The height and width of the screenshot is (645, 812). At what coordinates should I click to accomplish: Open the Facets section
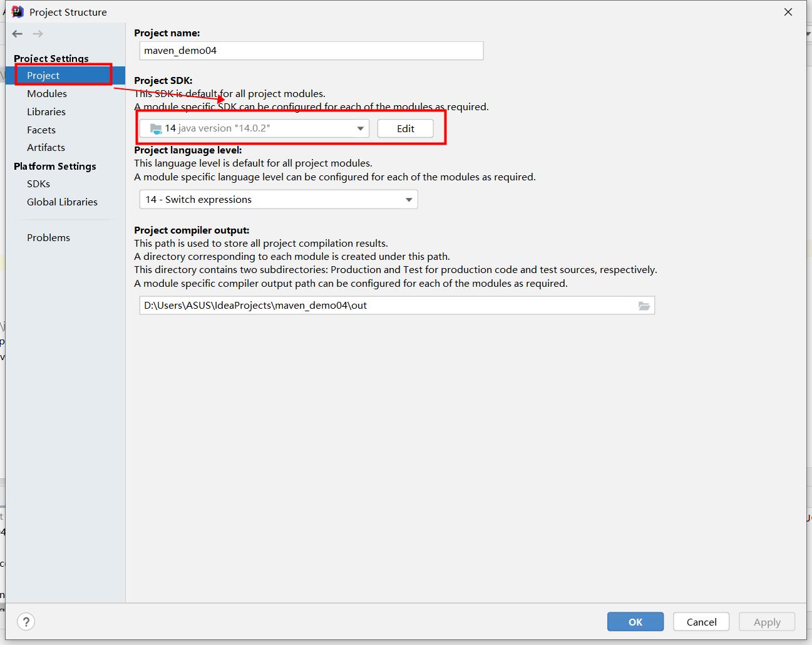coord(41,130)
